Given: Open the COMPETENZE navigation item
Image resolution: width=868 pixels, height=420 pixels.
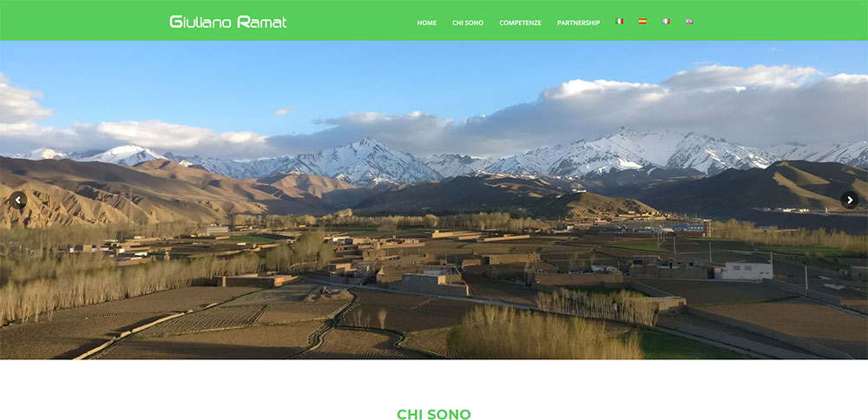Looking at the screenshot, I should pyautogui.click(x=520, y=23).
